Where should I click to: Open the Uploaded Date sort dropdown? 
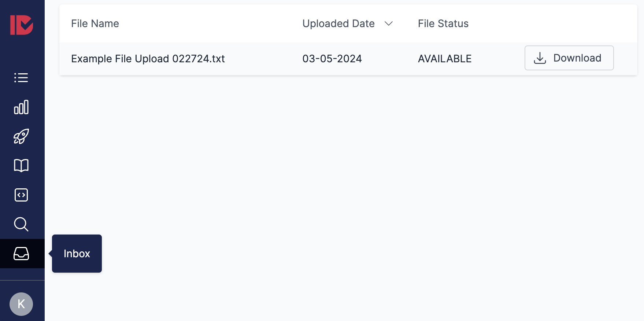pyautogui.click(x=389, y=23)
